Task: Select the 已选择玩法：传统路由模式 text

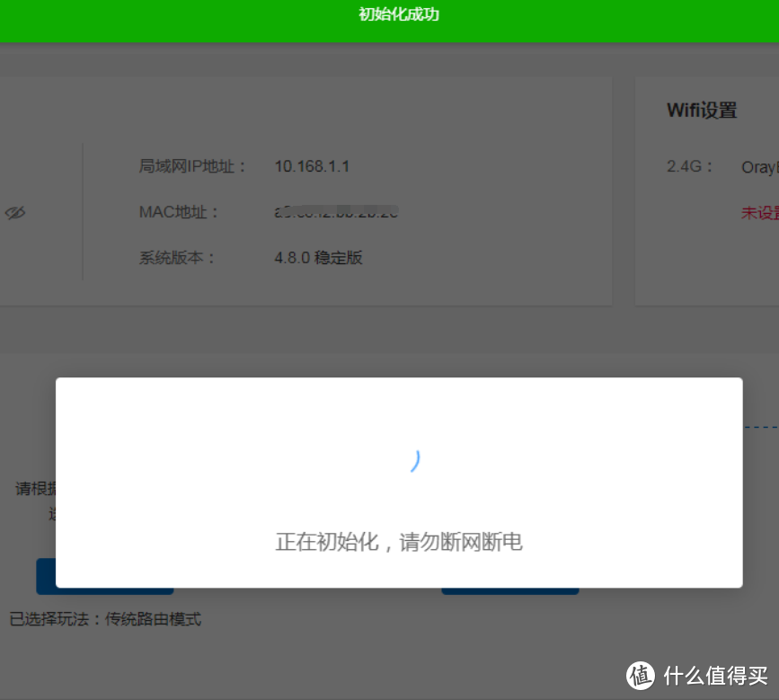Action: tap(105, 620)
